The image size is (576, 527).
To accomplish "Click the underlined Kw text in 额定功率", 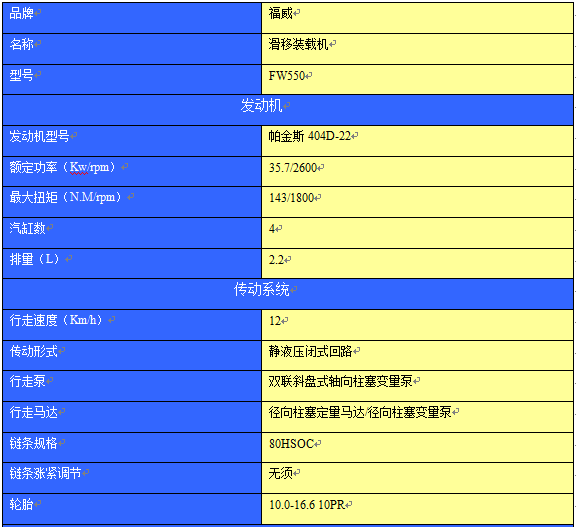I will click(79, 167).
